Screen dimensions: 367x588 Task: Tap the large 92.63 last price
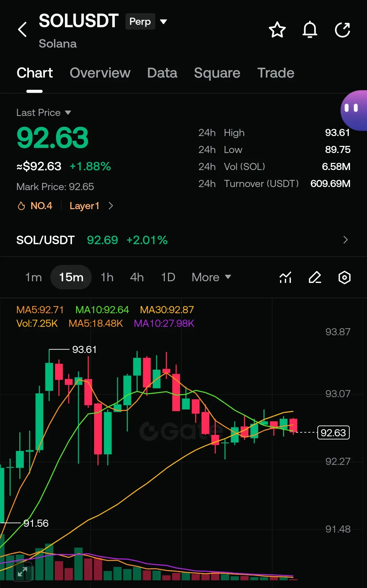point(52,138)
